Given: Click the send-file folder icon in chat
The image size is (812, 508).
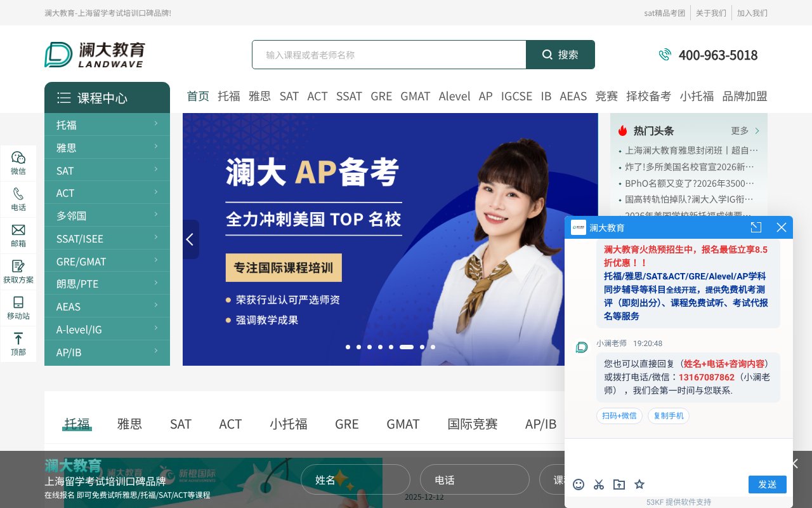Looking at the screenshot, I should (619, 485).
